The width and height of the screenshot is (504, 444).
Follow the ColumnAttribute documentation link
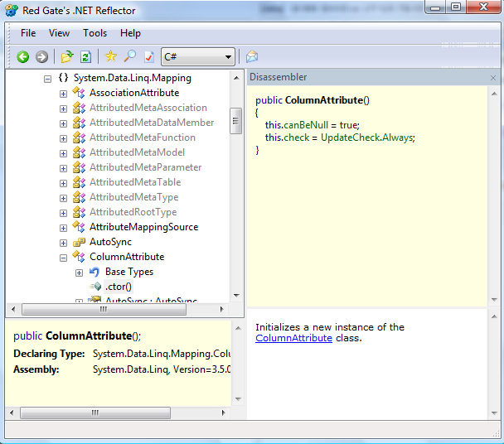point(293,338)
